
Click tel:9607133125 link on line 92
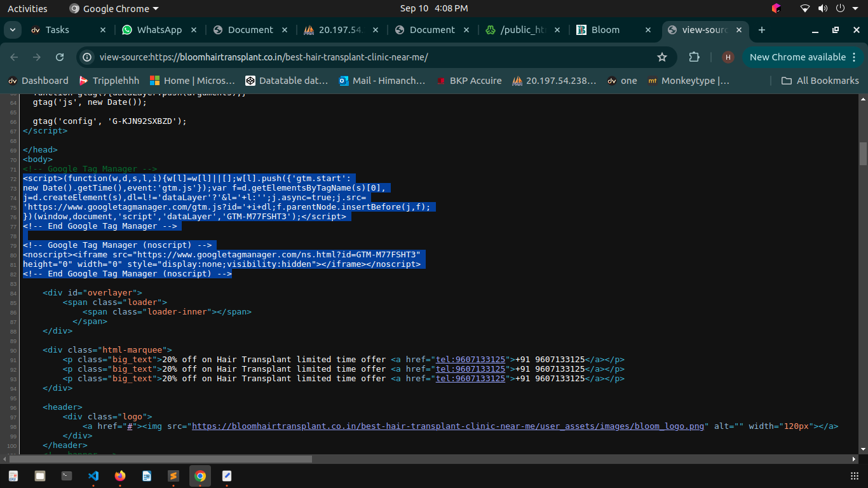coord(470,369)
